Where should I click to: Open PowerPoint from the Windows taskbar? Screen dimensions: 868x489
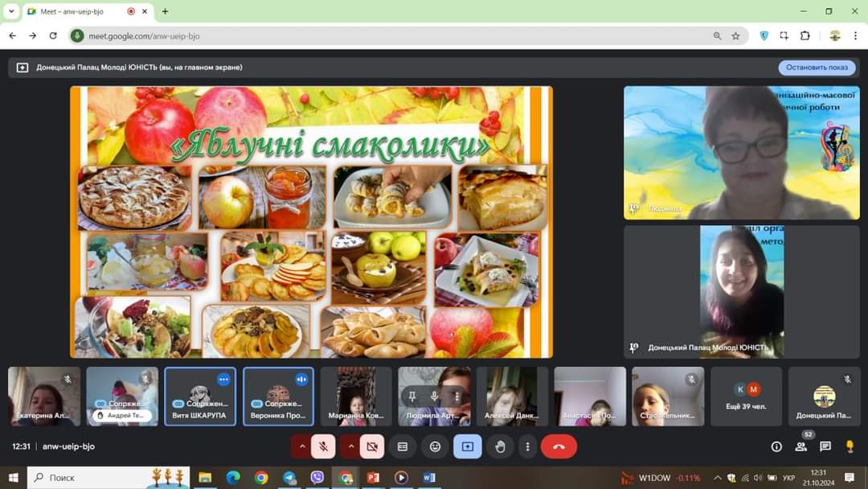(373, 478)
